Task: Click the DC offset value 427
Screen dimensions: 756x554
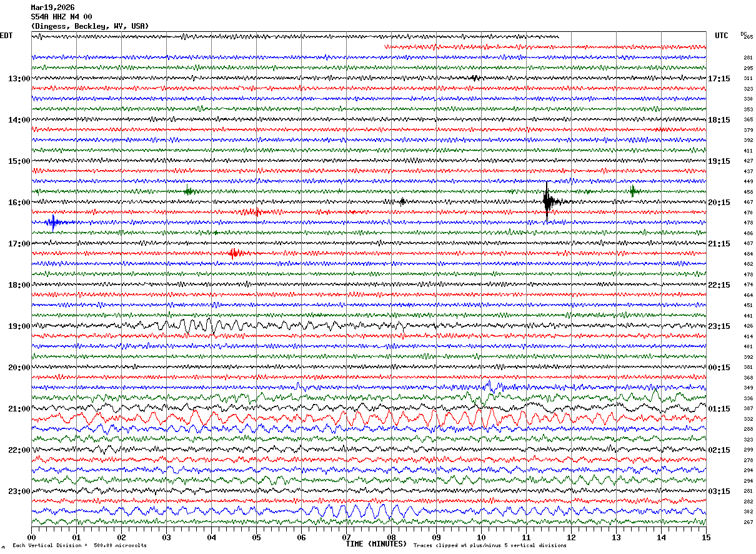Action: click(x=748, y=161)
